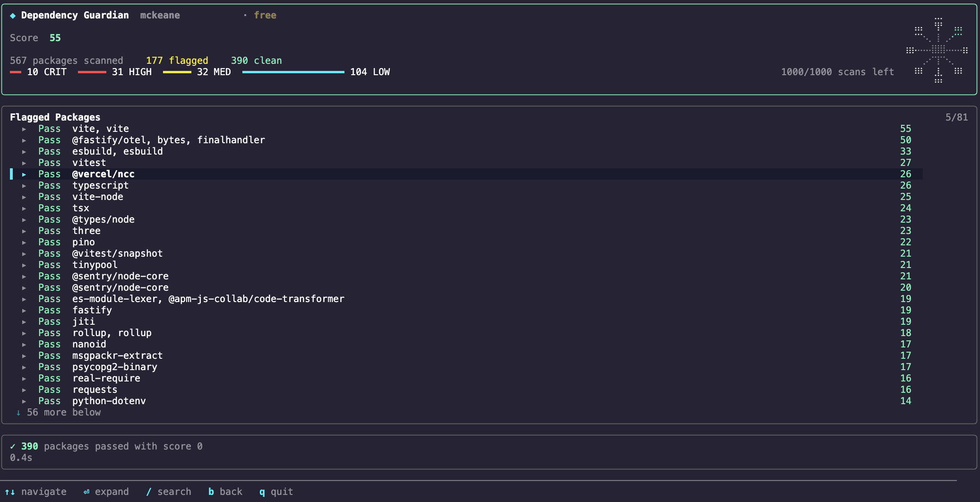Screen dimensions: 980x502
Task: Click the 1000/1000 scans left text
Action: click(x=838, y=72)
